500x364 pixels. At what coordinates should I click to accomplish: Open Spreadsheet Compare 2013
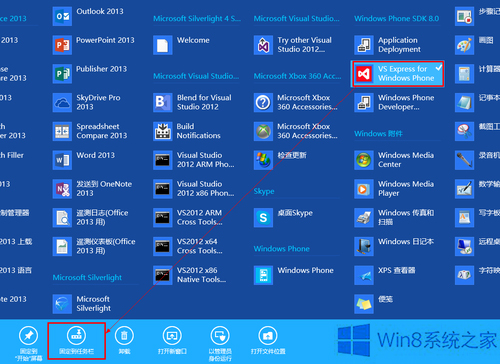click(x=90, y=131)
